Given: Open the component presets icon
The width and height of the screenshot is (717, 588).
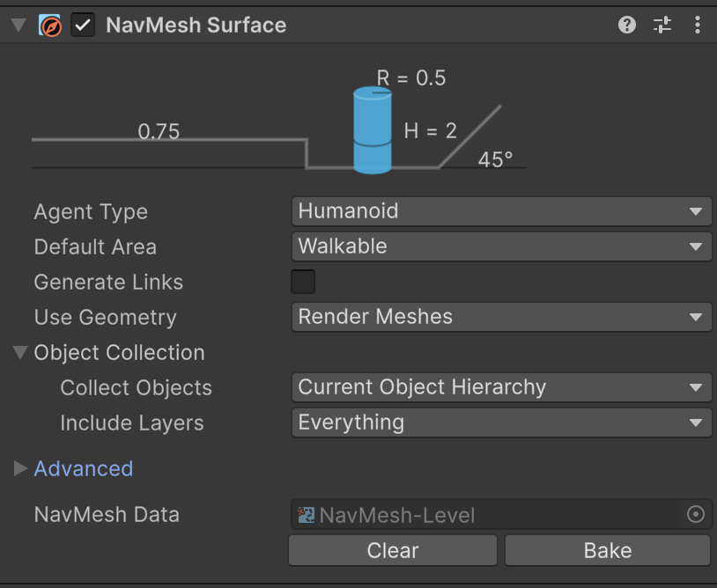Looking at the screenshot, I should (662, 25).
